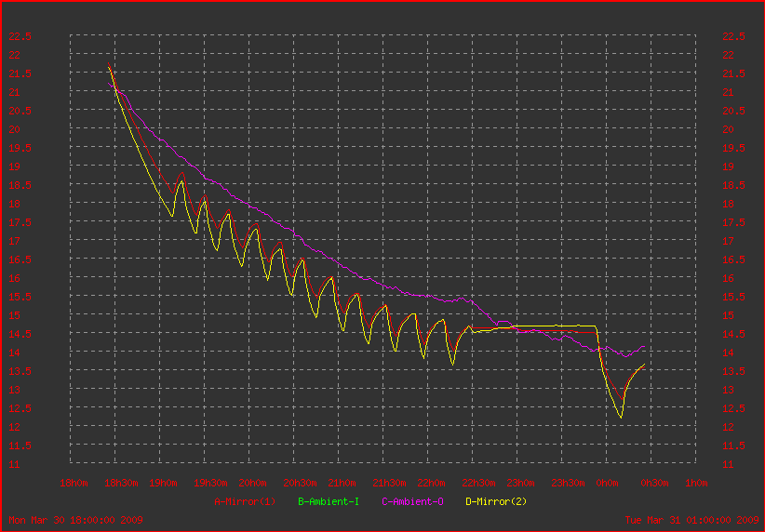Click the 22h0m time axis label
Screen dimensions: 765x532
point(431,483)
